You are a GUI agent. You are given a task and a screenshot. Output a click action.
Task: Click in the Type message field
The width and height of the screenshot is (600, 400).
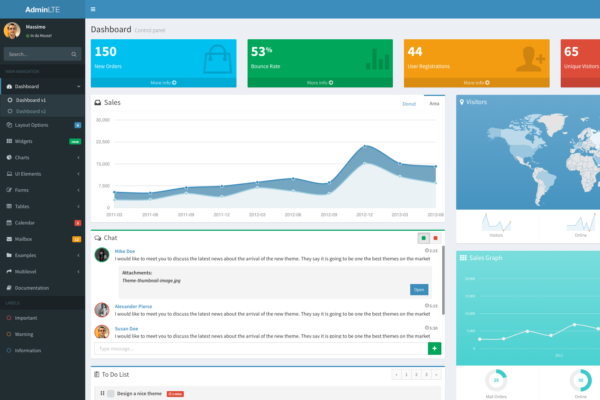261,349
